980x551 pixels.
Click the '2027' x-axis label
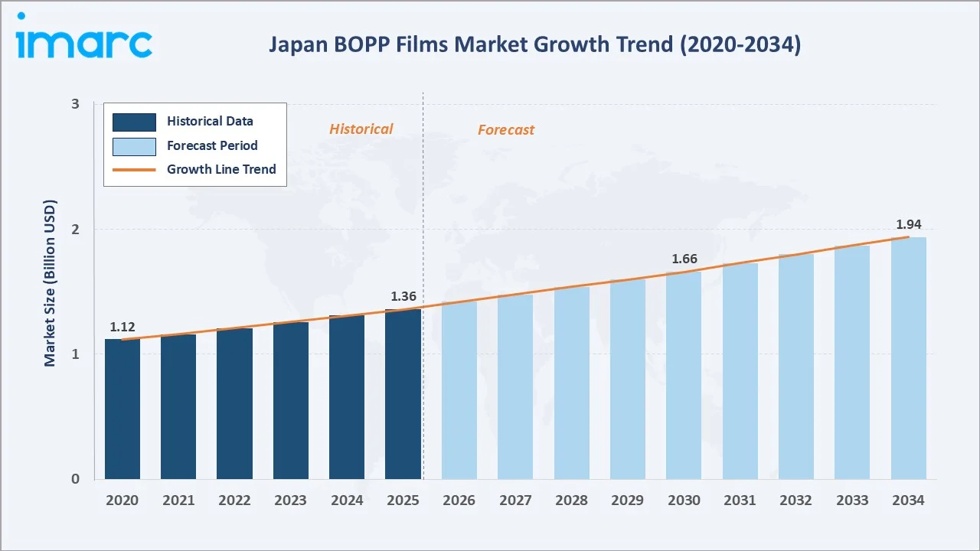(x=515, y=500)
